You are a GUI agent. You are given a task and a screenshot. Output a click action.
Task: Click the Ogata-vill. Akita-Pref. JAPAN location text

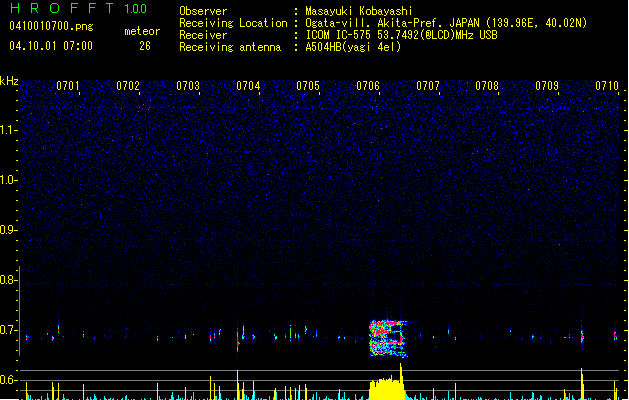[446, 23]
